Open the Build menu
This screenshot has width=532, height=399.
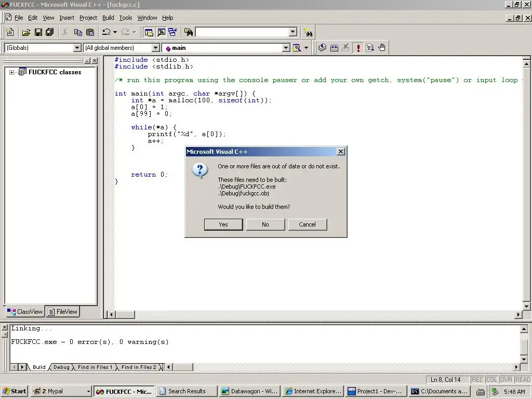(x=108, y=18)
